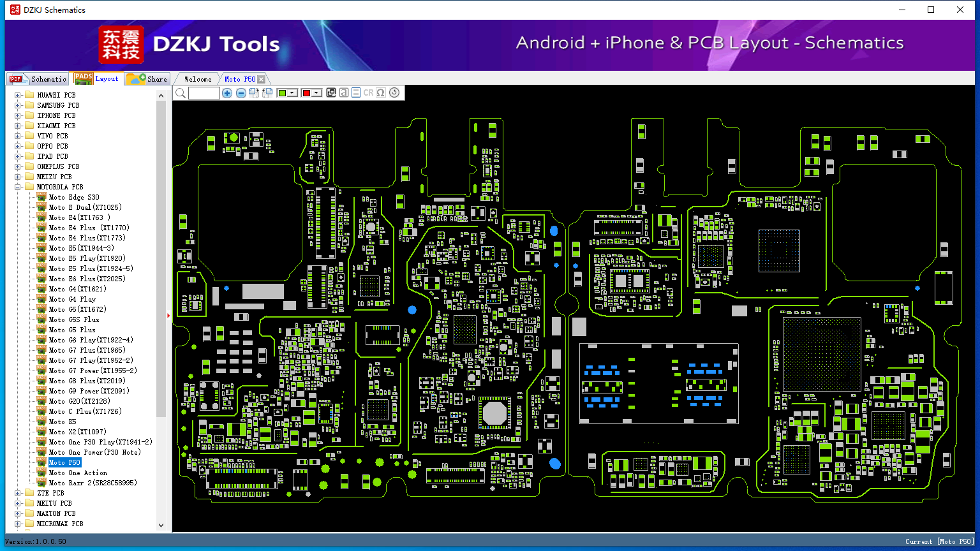Click the file icon beside Moto G8 Plus(XT2019)

41,381
